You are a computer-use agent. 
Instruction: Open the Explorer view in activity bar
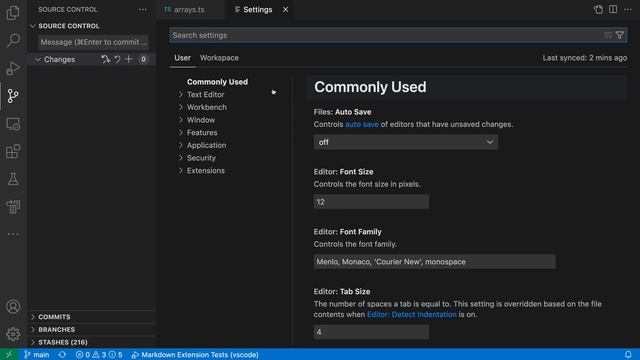[13, 13]
